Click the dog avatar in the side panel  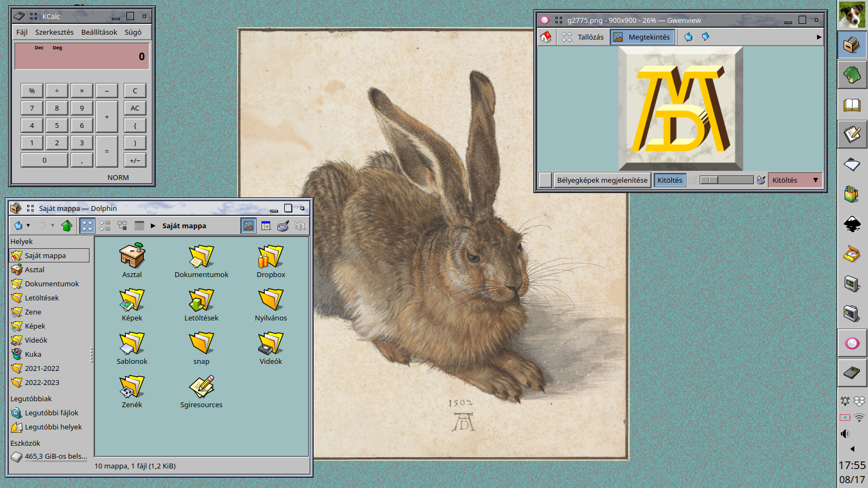pos(852,15)
